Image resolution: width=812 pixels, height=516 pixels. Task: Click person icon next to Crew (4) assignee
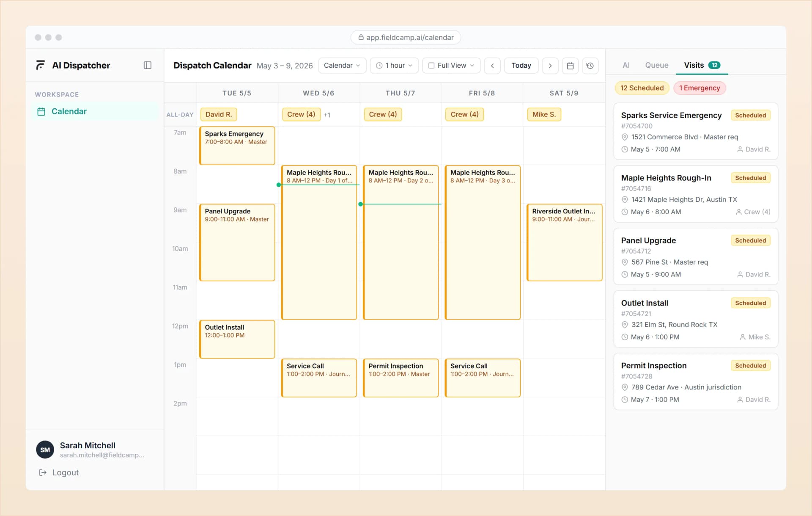pos(739,212)
